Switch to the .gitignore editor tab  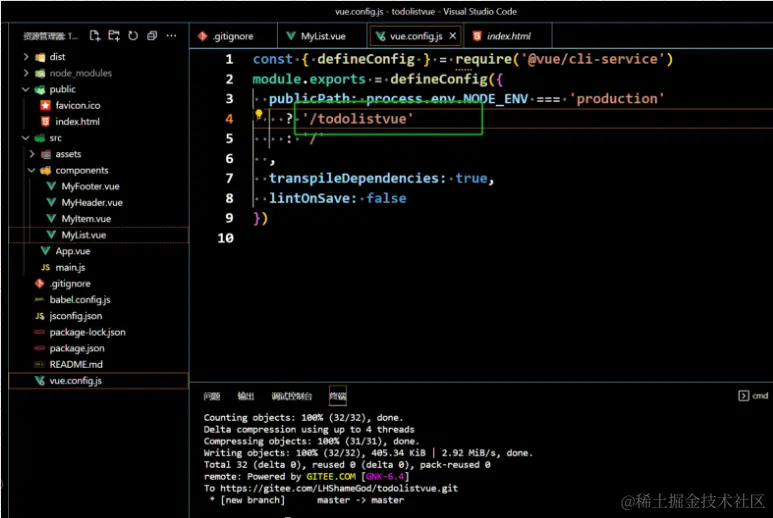tap(233, 36)
